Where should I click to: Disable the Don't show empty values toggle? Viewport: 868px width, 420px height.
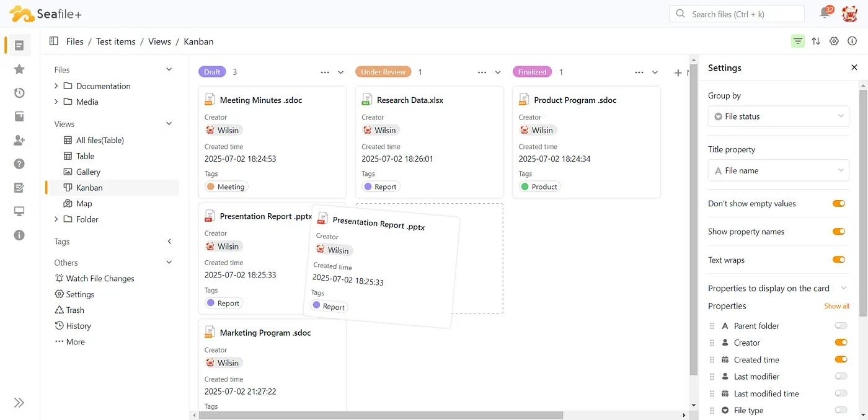(839, 204)
